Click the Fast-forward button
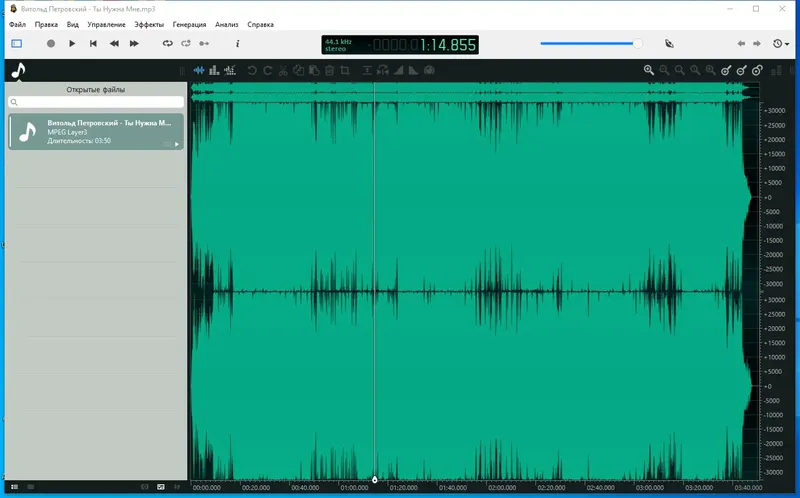This screenshot has height=498, width=800. (134, 43)
